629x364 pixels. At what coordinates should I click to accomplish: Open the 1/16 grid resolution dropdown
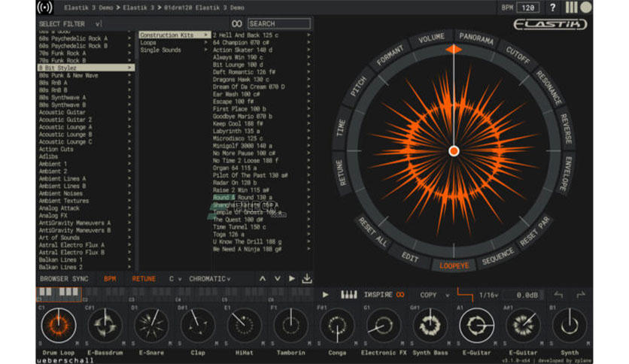488,295
